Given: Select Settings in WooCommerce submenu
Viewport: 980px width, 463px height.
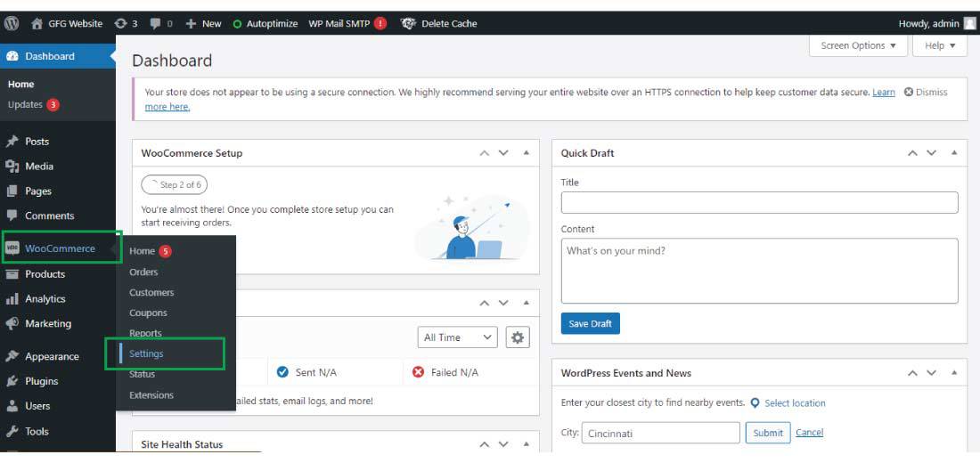Looking at the screenshot, I should 146,353.
